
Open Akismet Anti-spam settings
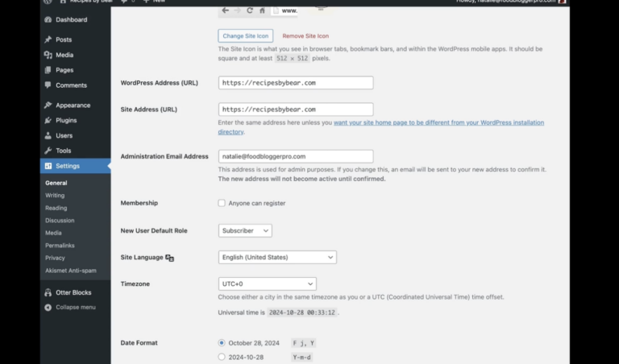click(x=71, y=271)
